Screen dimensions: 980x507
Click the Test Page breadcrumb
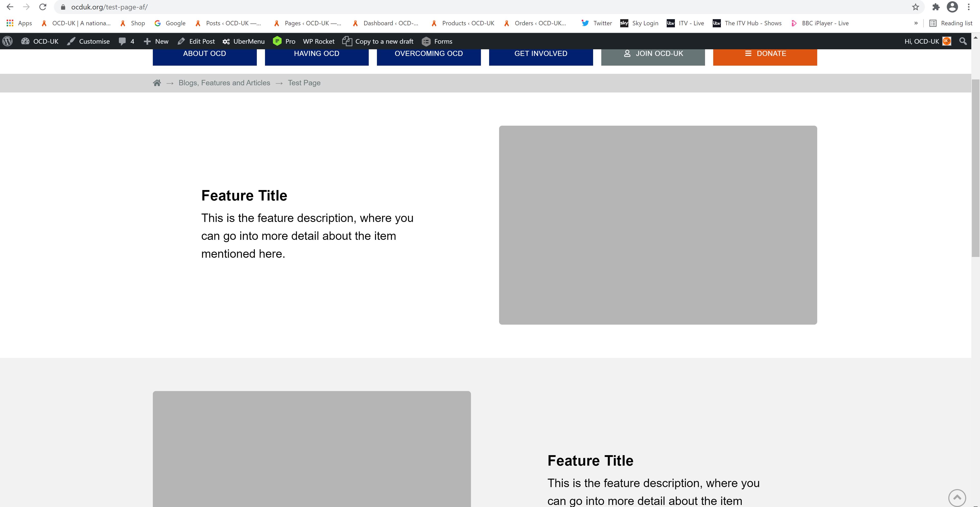tap(304, 83)
